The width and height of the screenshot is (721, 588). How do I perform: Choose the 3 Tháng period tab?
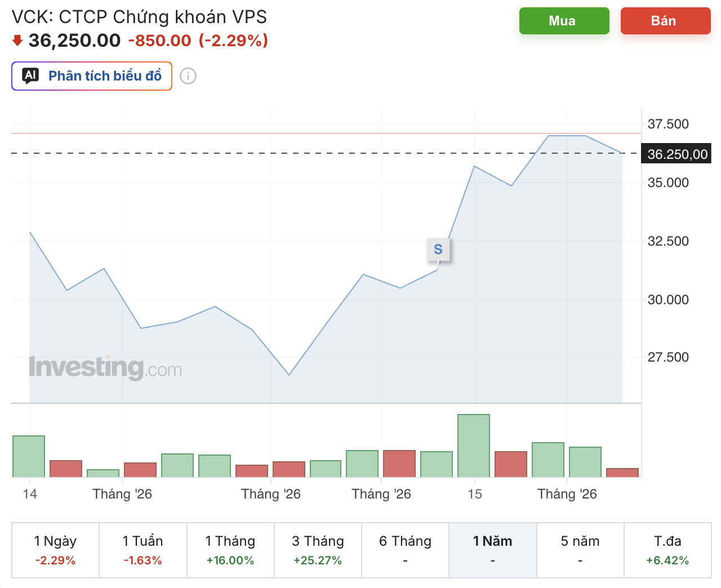point(318,550)
